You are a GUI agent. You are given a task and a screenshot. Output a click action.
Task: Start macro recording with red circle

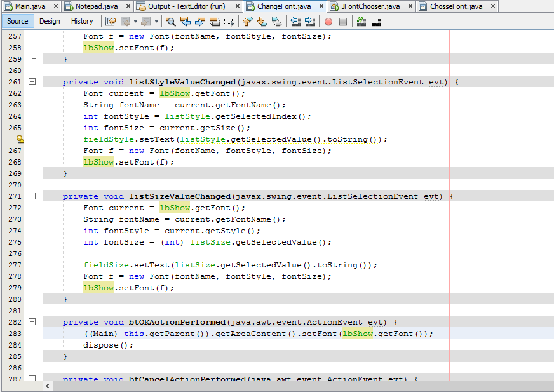click(328, 21)
